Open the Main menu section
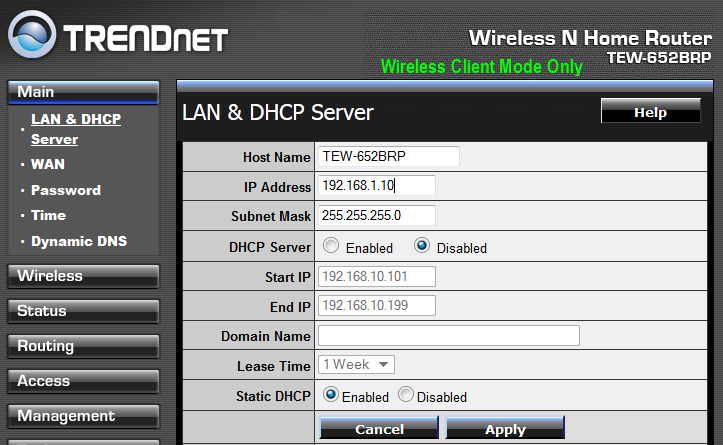 83,92
